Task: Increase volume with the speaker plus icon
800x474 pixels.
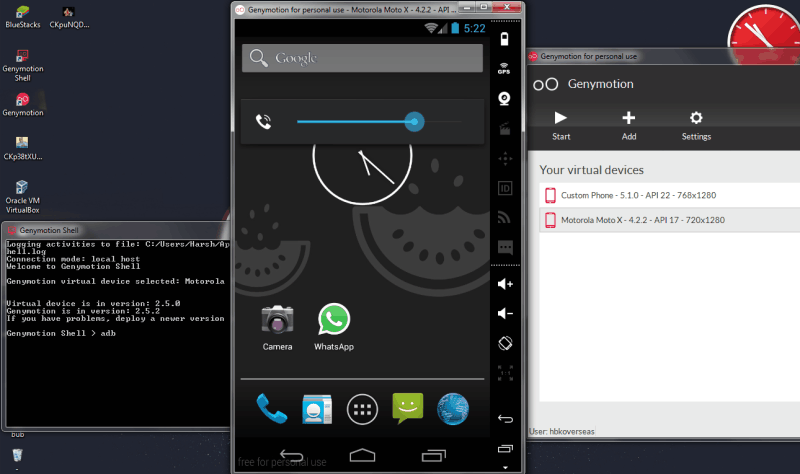Action: tap(505, 284)
